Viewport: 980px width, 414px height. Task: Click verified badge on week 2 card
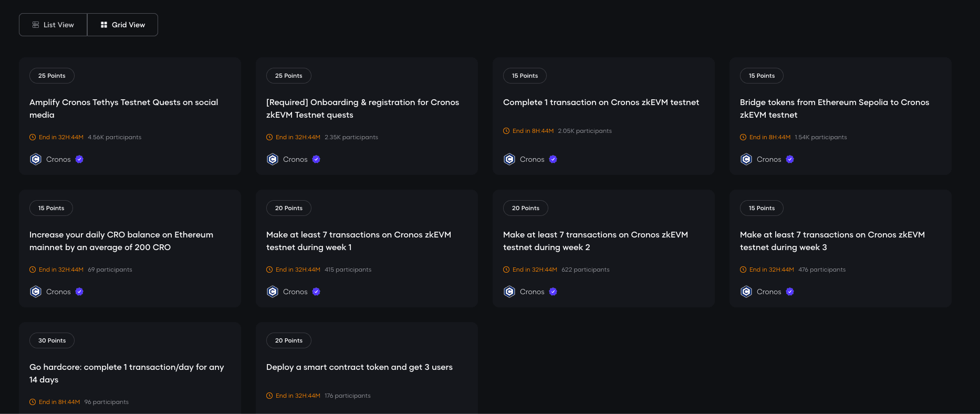tap(553, 292)
